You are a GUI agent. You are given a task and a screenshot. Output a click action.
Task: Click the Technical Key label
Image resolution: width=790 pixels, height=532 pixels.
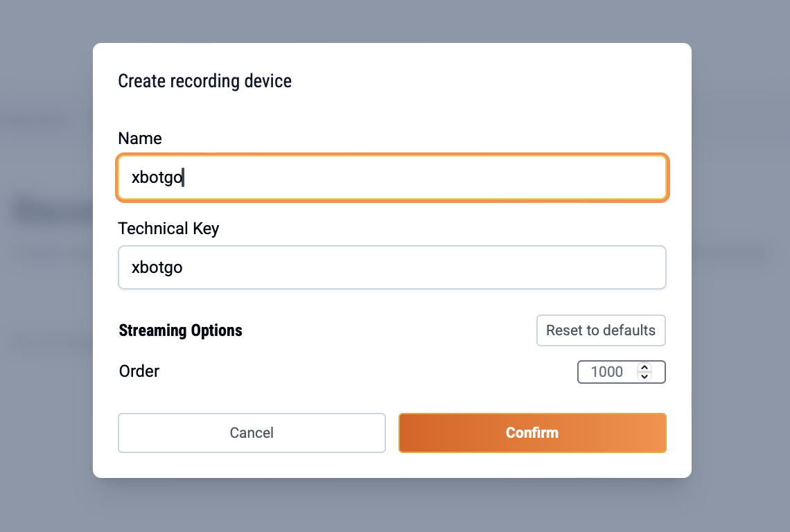(x=168, y=229)
